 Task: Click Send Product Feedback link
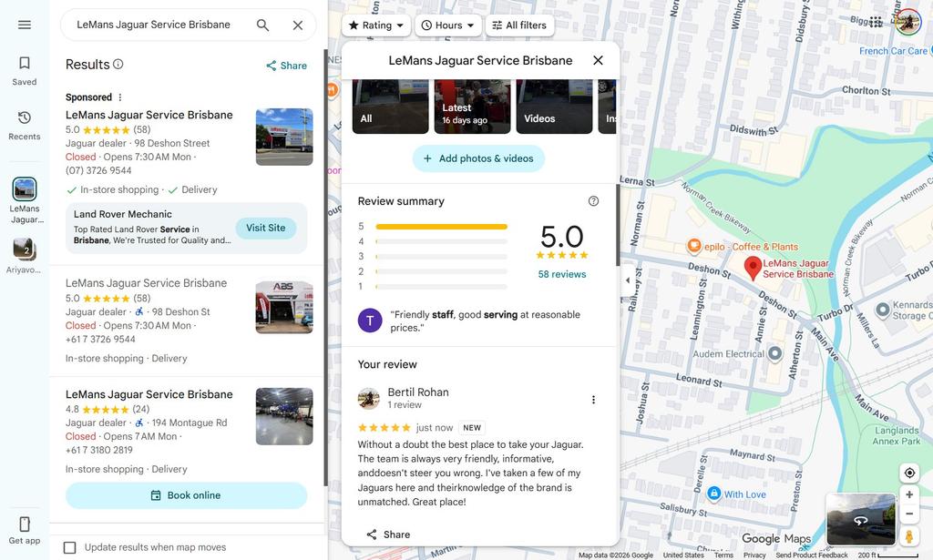tap(812, 555)
